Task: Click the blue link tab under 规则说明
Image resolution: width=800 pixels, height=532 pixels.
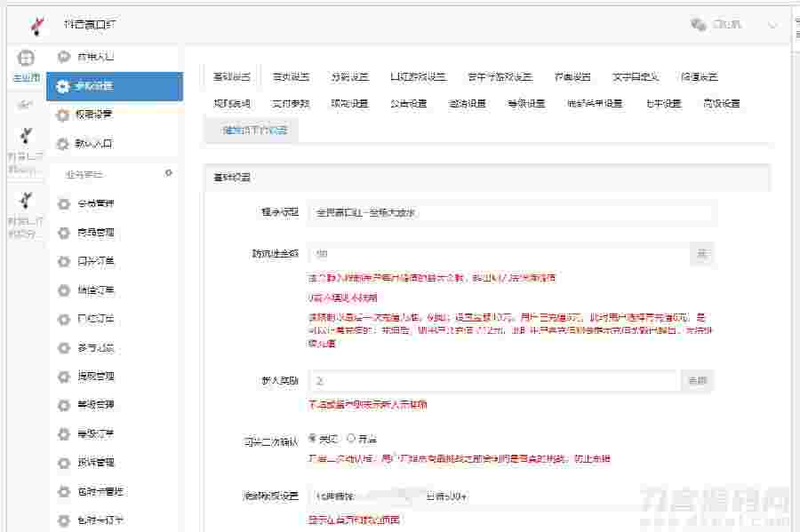Action: (x=252, y=130)
